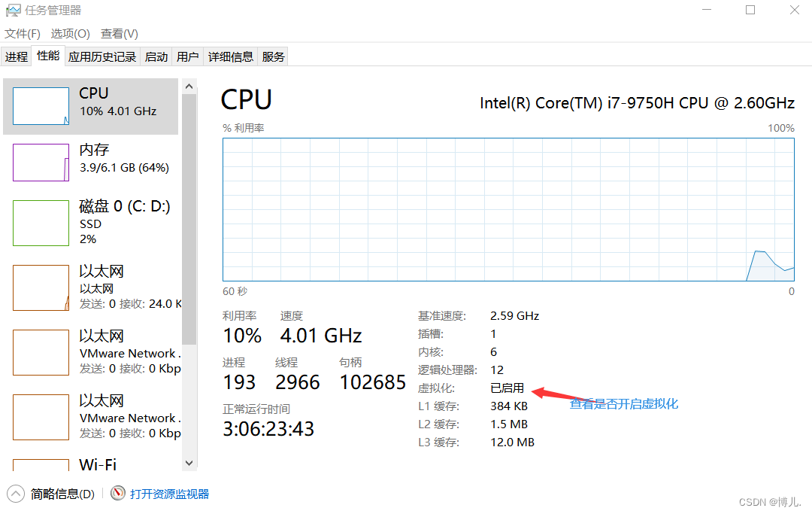Open the 文件(F) menu

pyautogui.click(x=23, y=34)
